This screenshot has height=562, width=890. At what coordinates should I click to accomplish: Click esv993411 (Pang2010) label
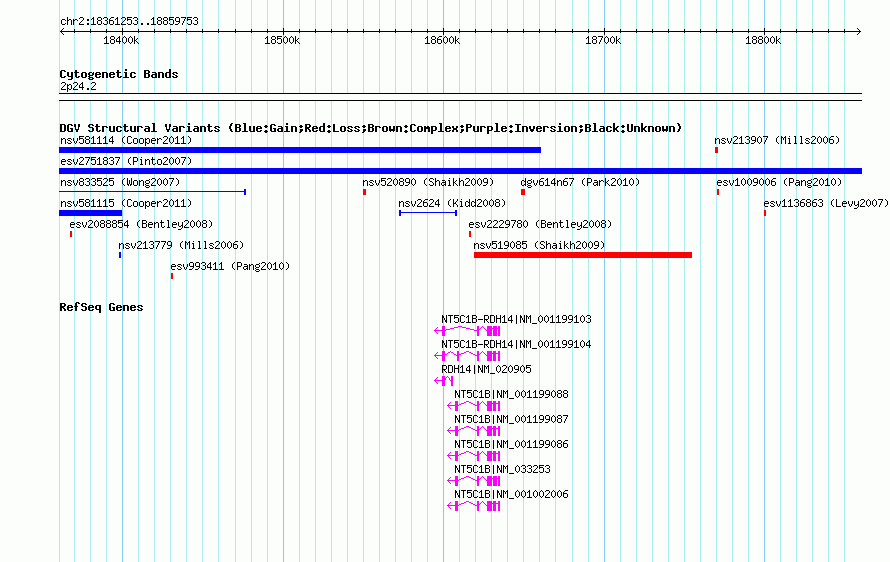point(230,266)
